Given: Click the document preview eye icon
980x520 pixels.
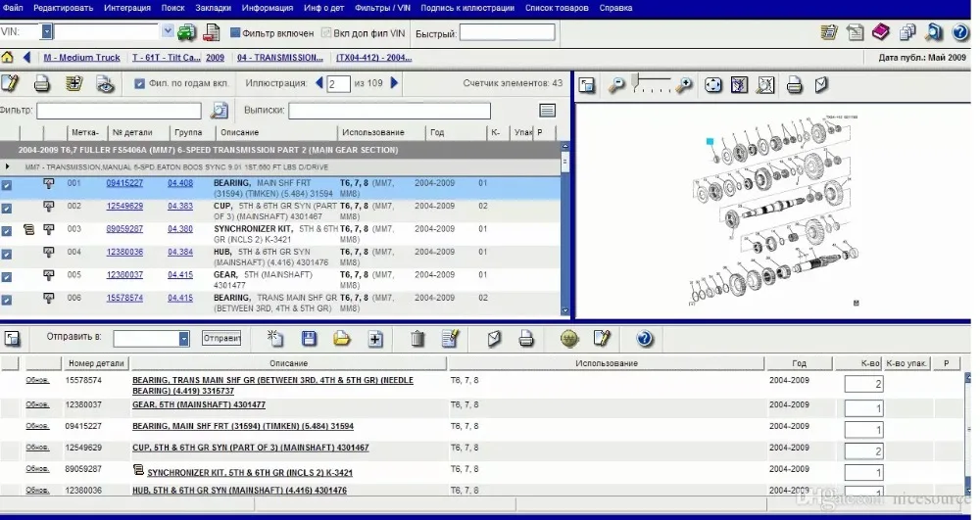Looking at the screenshot, I should pyautogui.click(x=106, y=83).
